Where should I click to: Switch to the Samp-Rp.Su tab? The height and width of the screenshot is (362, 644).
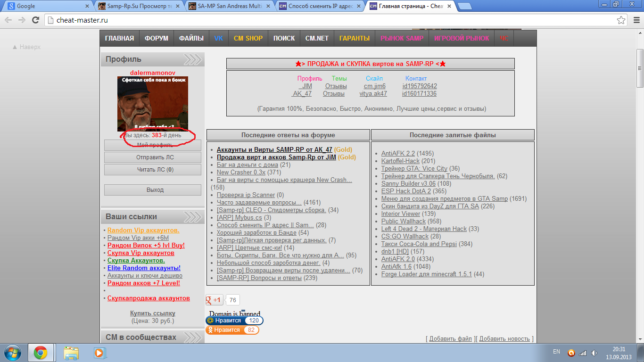pos(138,6)
